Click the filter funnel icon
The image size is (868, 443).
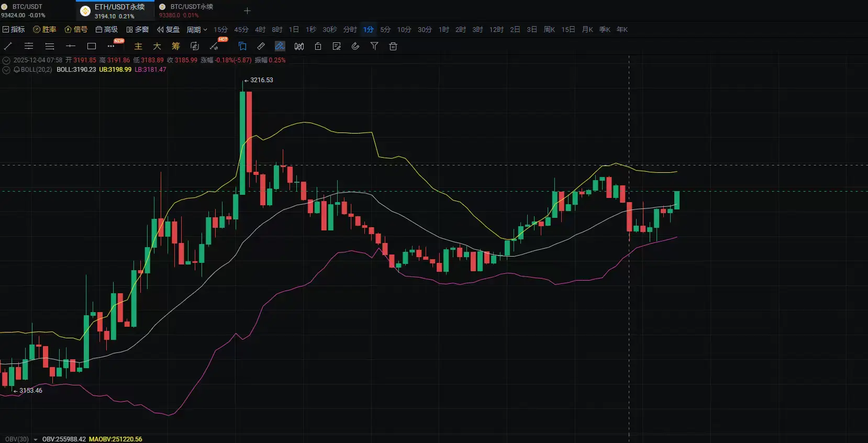(374, 46)
